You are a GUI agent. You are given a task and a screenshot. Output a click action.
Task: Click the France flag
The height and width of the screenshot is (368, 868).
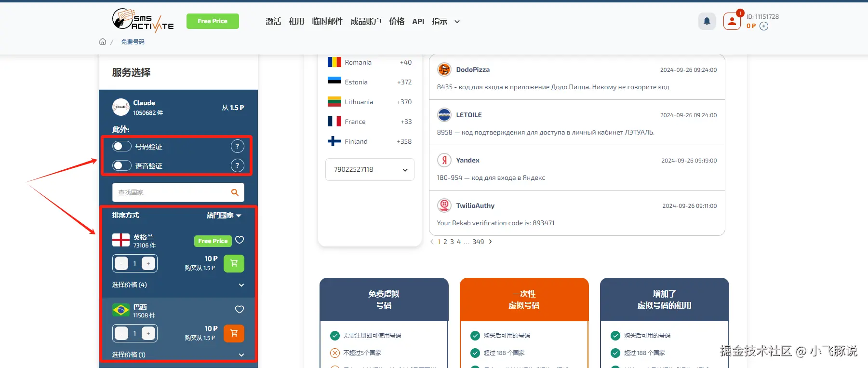click(334, 122)
